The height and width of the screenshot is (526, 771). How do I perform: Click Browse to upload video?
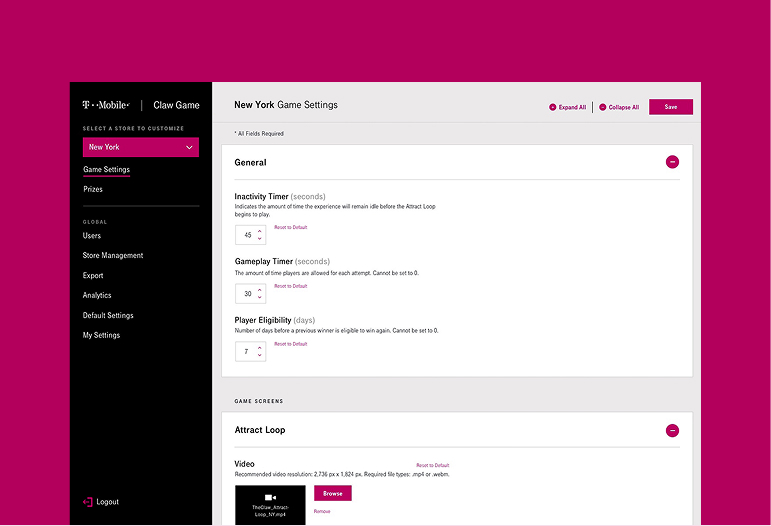point(332,493)
